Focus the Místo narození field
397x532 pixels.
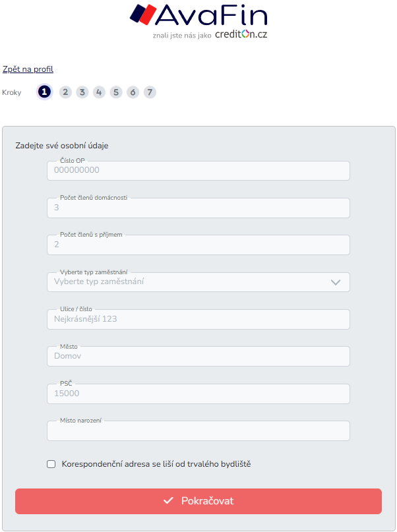pos(198,431)
